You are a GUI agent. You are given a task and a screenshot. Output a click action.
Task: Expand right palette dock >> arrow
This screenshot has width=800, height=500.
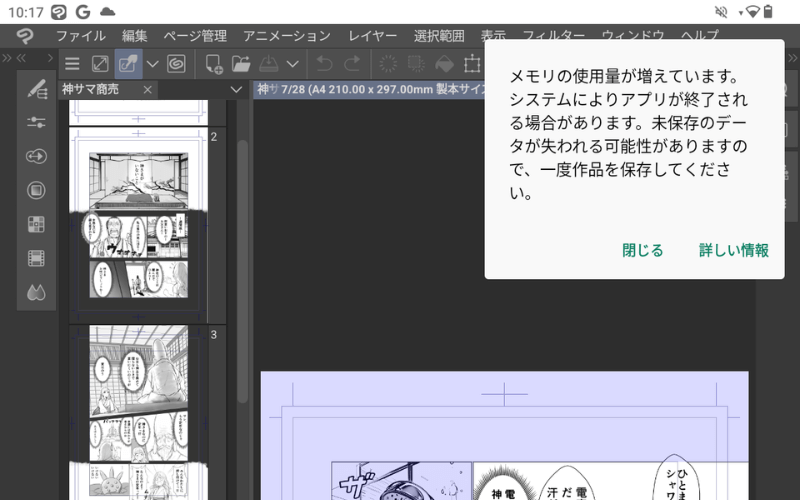792,58
